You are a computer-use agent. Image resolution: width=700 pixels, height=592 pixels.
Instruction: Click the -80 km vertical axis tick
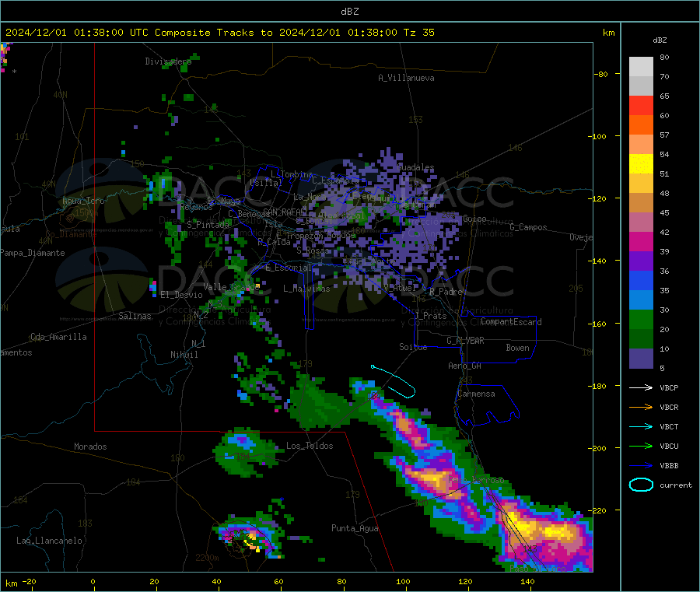point(601,74)
